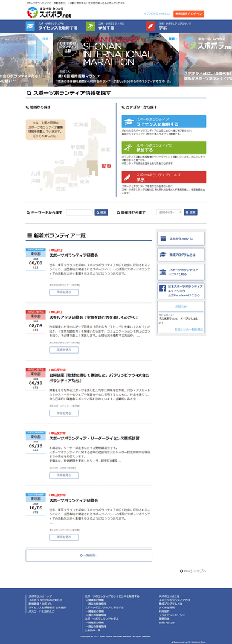Click graduation cap icon in nav bar
The height and width of the screenshot is (644, 232).
(30, 27)
